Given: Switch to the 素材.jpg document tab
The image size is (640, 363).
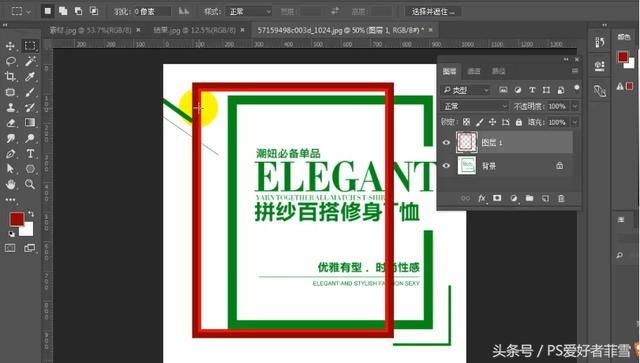Looking at the screenshot, I should click(91, 30).
